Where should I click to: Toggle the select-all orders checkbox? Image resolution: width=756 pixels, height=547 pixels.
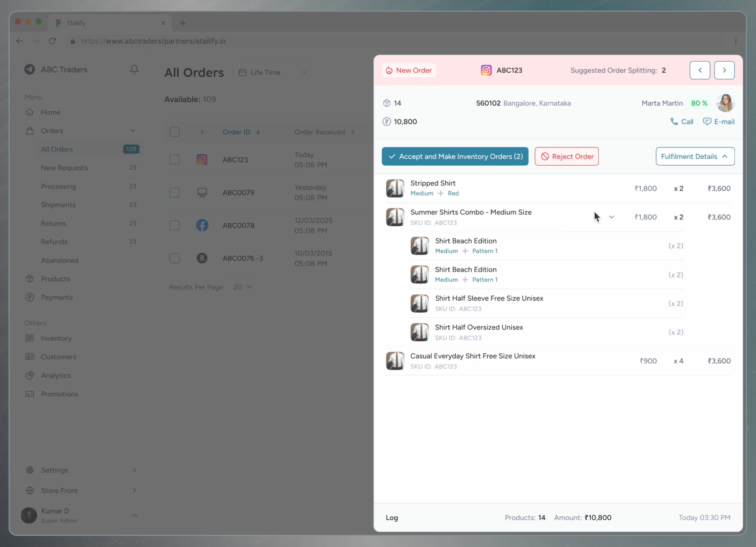click(174, 132)
